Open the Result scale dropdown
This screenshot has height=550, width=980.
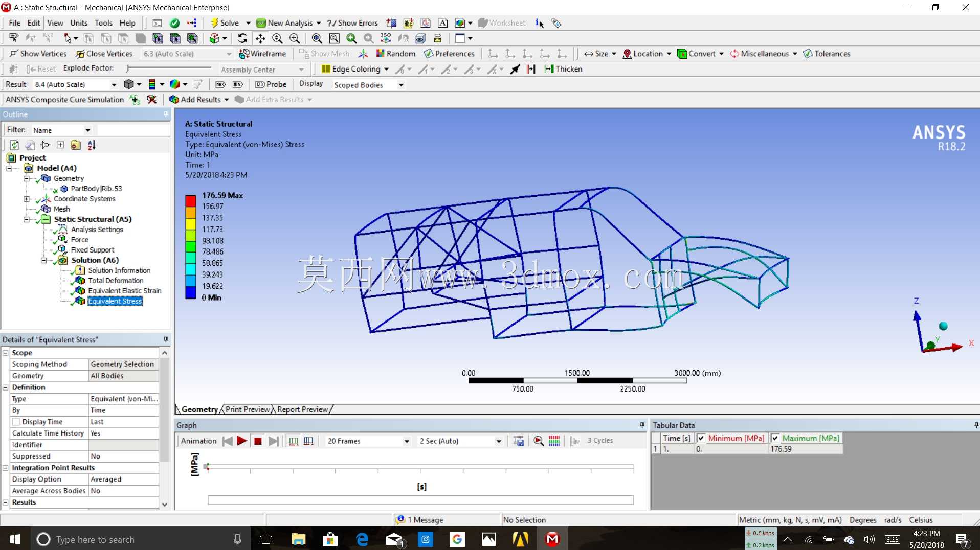click(114, 84)
